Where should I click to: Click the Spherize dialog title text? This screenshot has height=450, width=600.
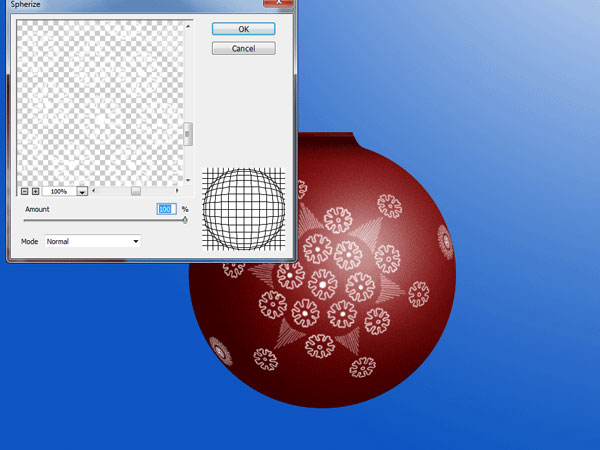[x=25, y=4]
